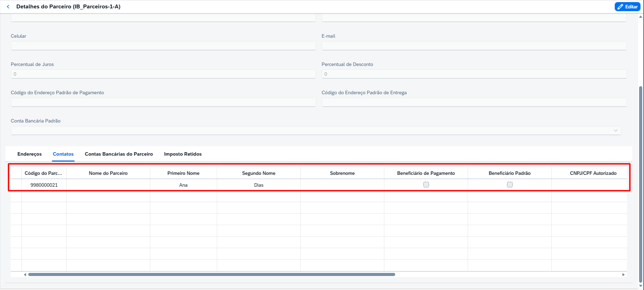Toggle Beneficiário de Pagamento checkbox for Ana
Viewport: 644px width, 290px height.
[x=426, y=185]
